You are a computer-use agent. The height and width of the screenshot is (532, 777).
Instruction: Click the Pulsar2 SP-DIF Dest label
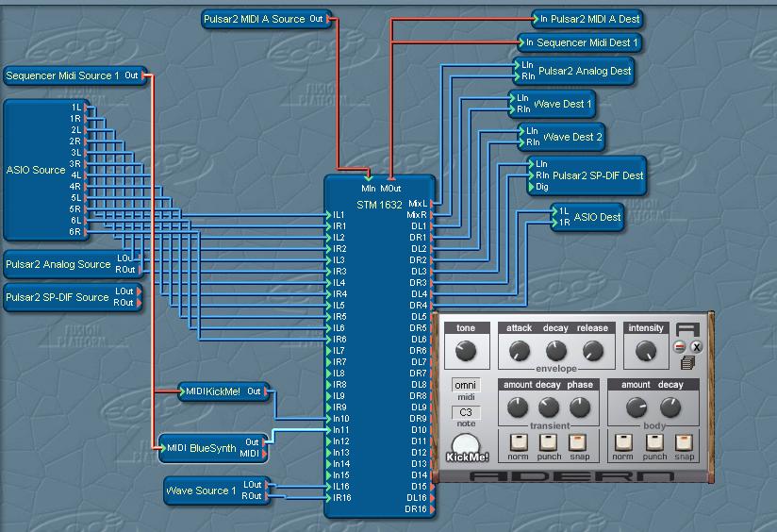pos(598,175)
